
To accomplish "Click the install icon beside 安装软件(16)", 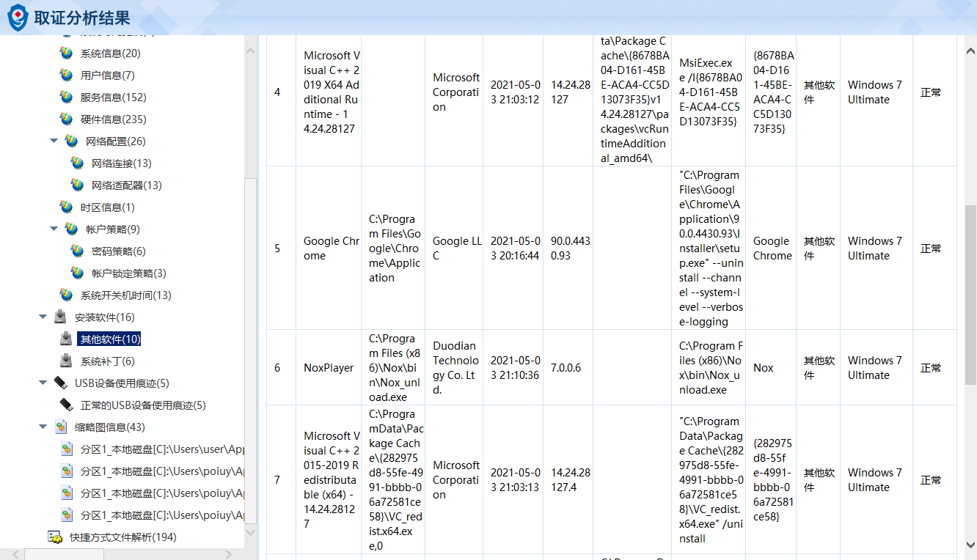I will coord(60,317).
